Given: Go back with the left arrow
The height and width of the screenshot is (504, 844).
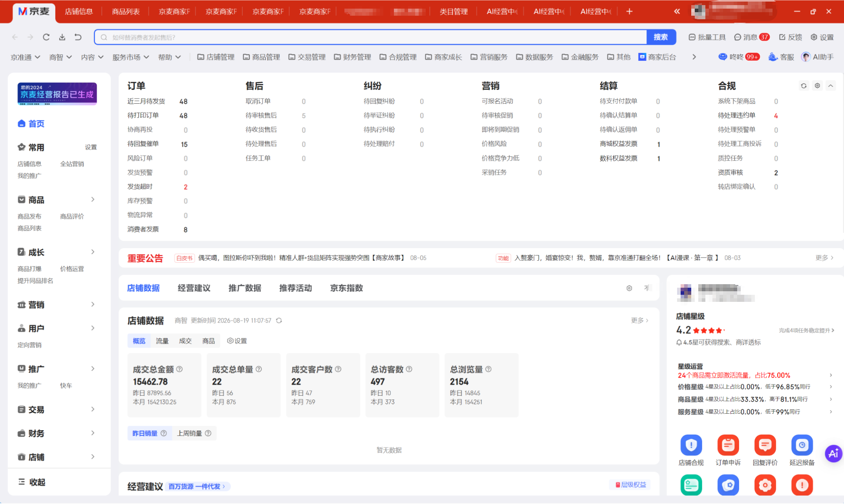Looking at the screenshot, I should point(15,37).
